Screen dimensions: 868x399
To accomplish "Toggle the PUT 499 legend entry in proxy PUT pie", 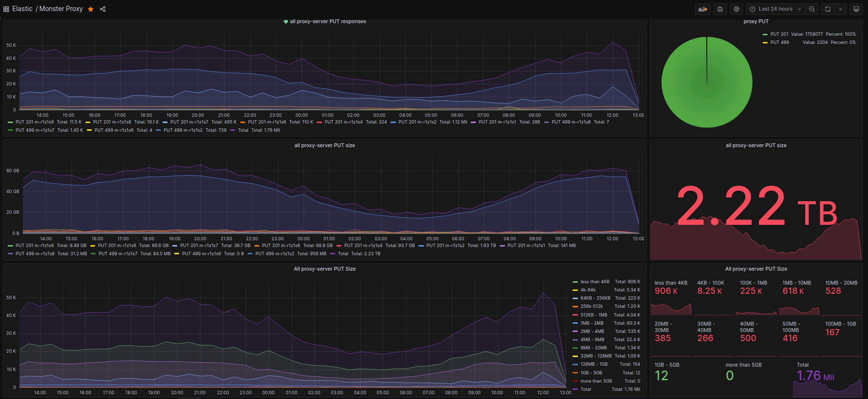I will (x=779, y=42).
